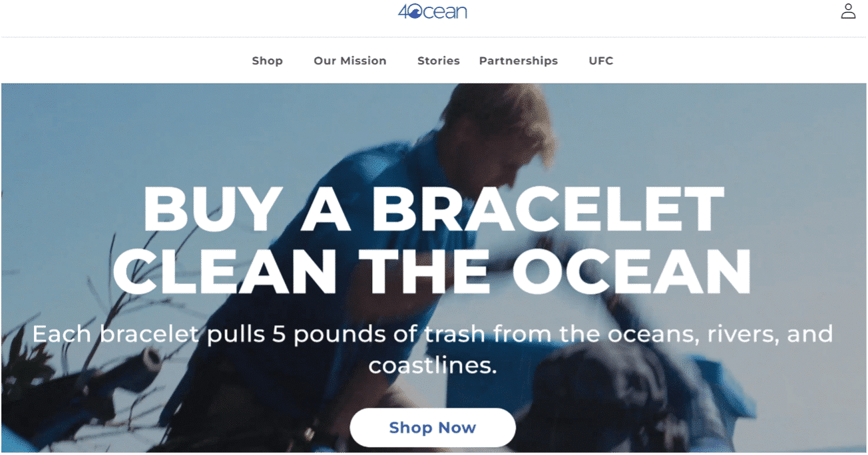Go to Our Mission page
Viewport: 868px width, 455px height.
[350, 61]
